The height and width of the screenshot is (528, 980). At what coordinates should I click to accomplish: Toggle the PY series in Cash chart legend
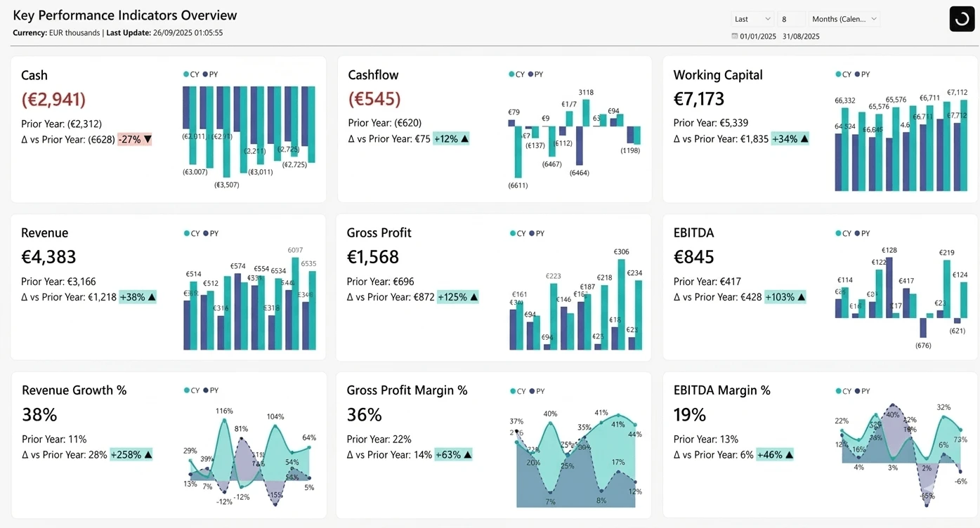coord(211,73)
